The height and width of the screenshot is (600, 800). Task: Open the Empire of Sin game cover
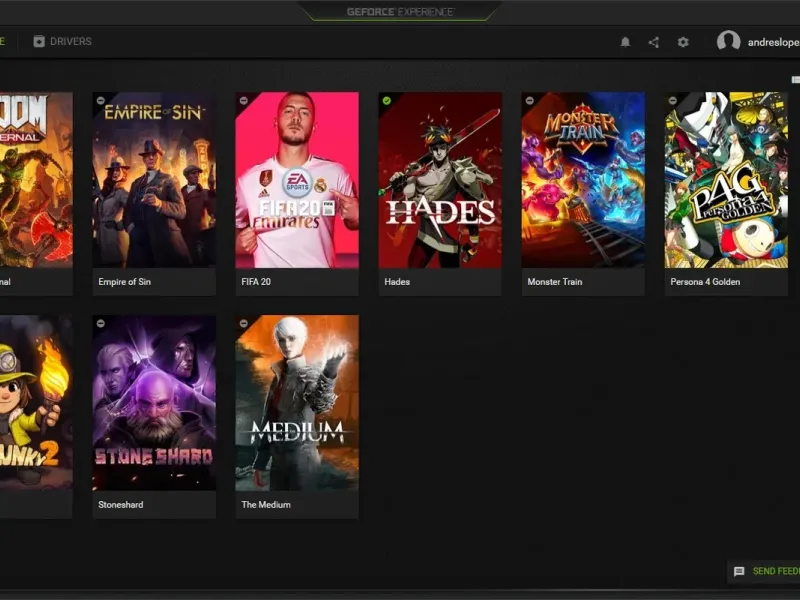154,180
